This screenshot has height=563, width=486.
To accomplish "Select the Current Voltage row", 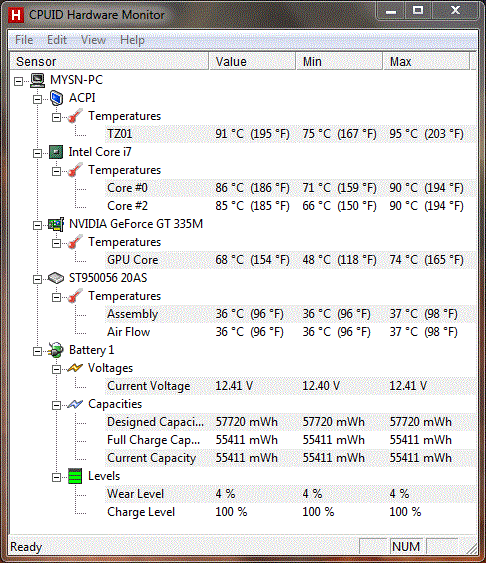I will pos(290,386).
